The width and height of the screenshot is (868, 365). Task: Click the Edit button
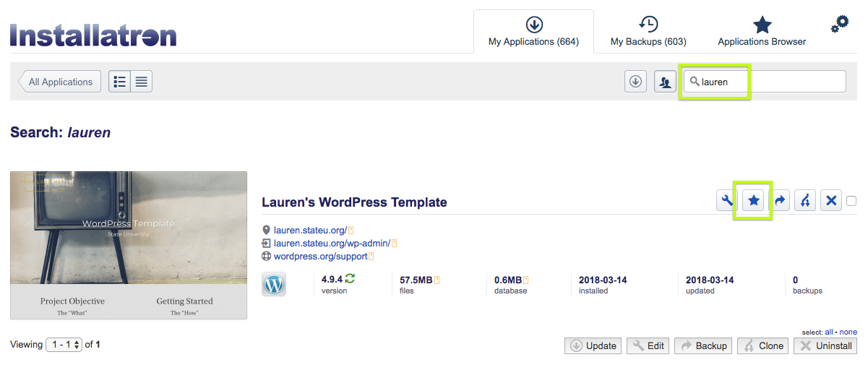tap(648, 345)
